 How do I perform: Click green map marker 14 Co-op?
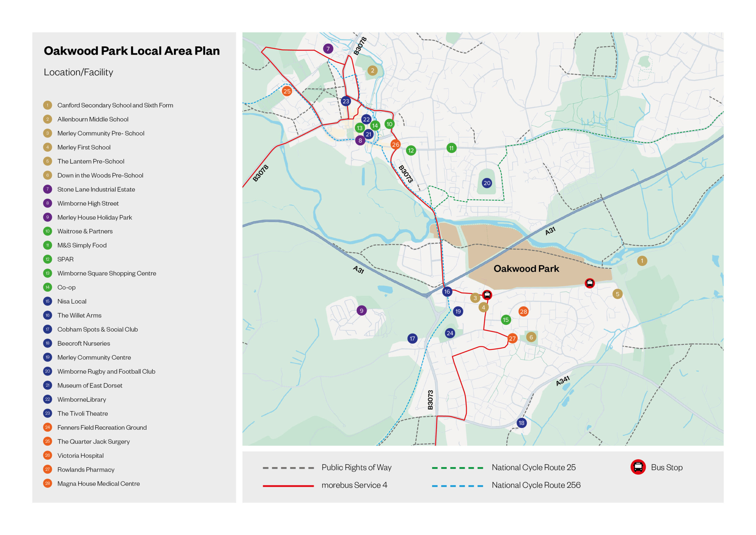[x=375, y=126]
